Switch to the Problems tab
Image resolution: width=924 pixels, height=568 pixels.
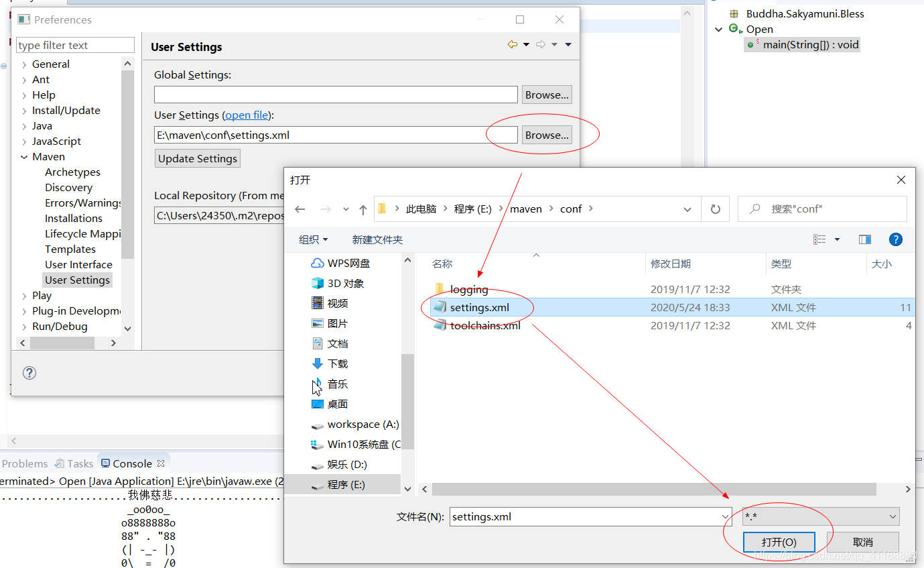25,463
